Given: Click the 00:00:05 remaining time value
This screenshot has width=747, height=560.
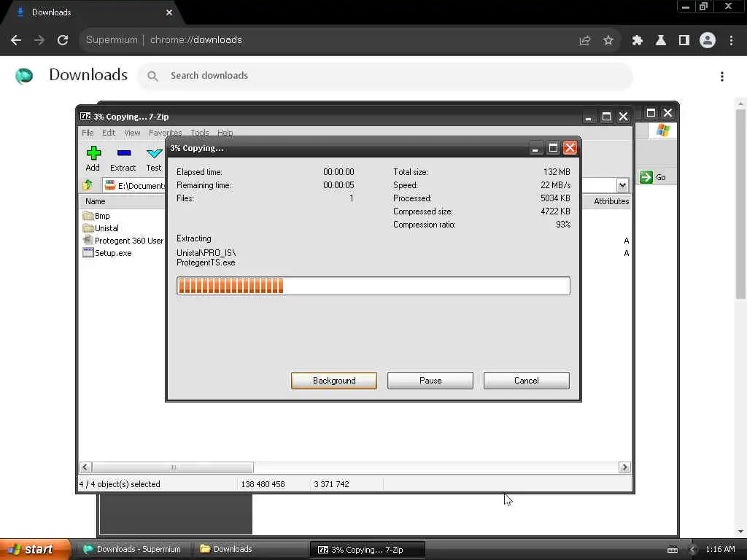Looking at the screenshot, I should click(x=338, y=184).
